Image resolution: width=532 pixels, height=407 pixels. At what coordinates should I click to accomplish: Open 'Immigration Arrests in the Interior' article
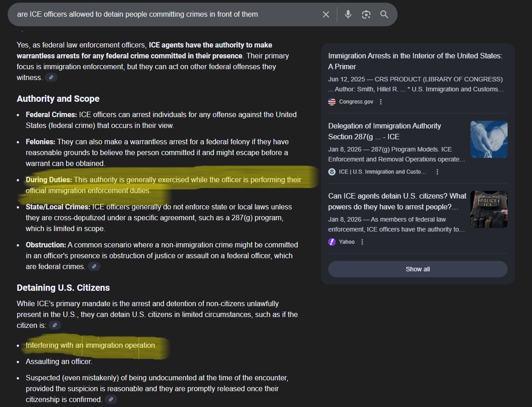tap(415, 62)
